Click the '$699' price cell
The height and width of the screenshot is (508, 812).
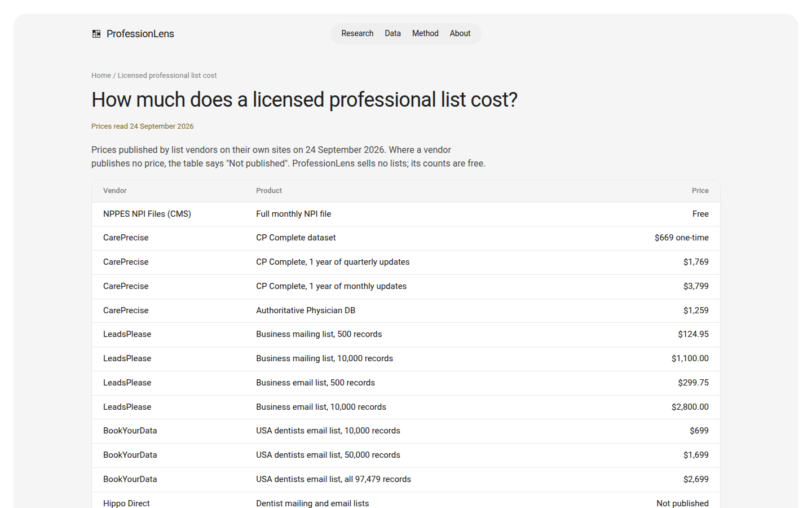click(x=699, y=431)
